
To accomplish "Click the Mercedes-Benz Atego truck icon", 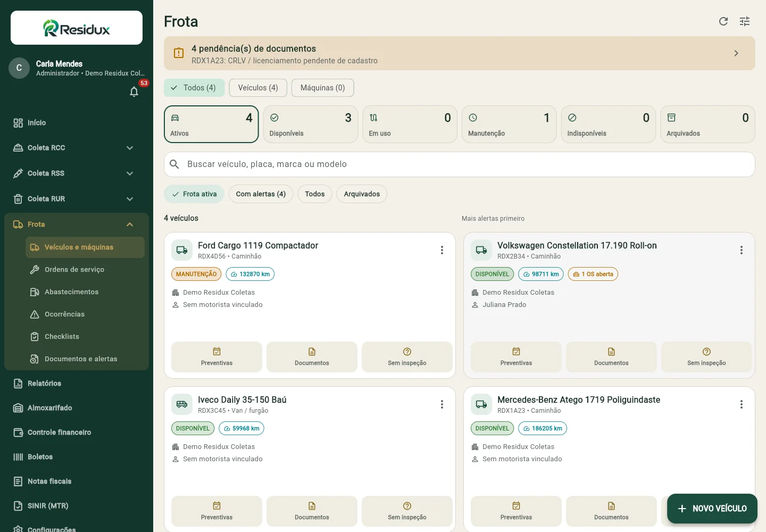I will pyautogui.click(x=481, y=404).
